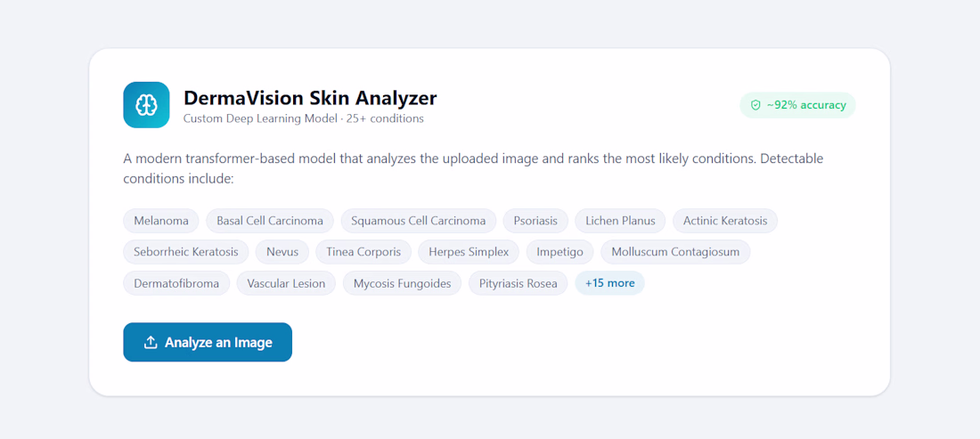Click the Herpes Simplex tag
The height and width of the screenshot is (439, 980).
[x=468, y=252]
